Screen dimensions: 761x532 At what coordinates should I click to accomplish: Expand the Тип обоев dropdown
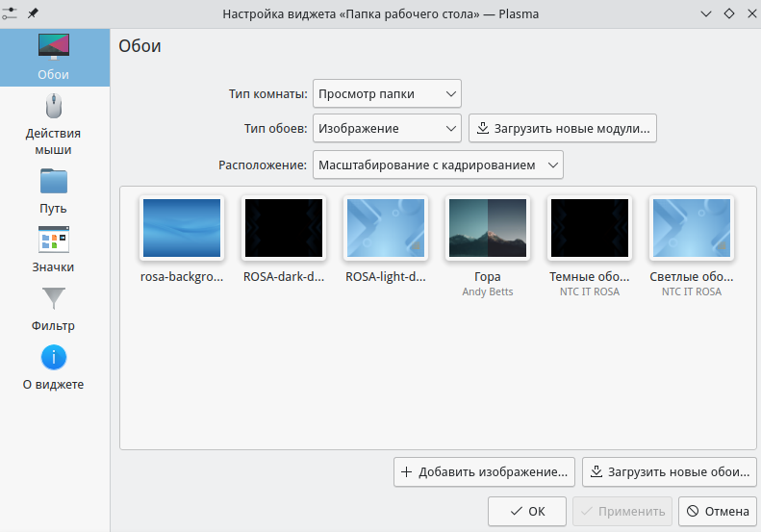point(387,128)
